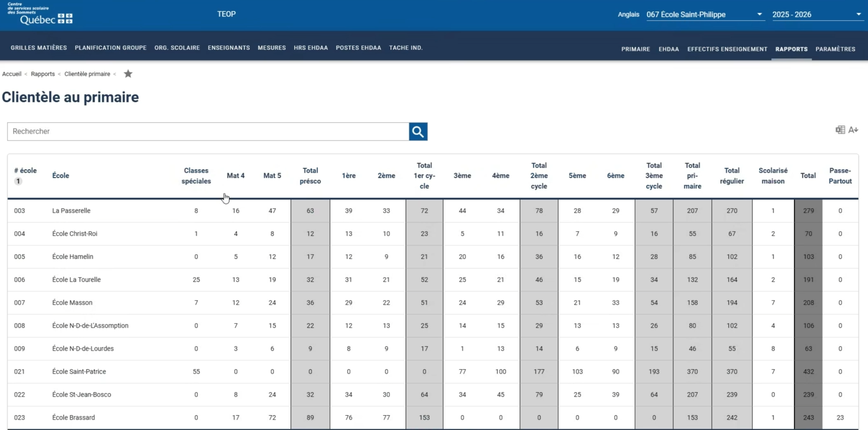Click school number 021 cell

pos(19,371)
